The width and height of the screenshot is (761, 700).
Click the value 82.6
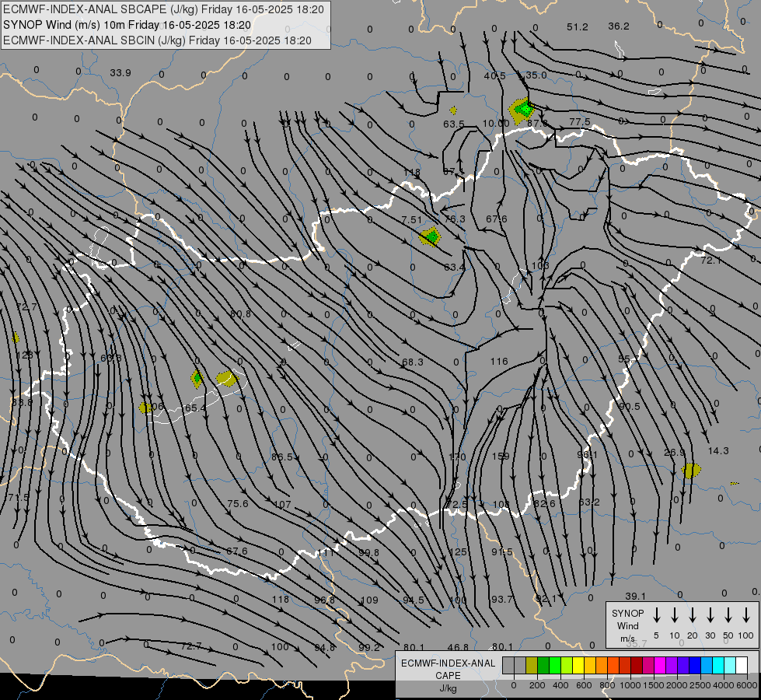click(545, 504)
